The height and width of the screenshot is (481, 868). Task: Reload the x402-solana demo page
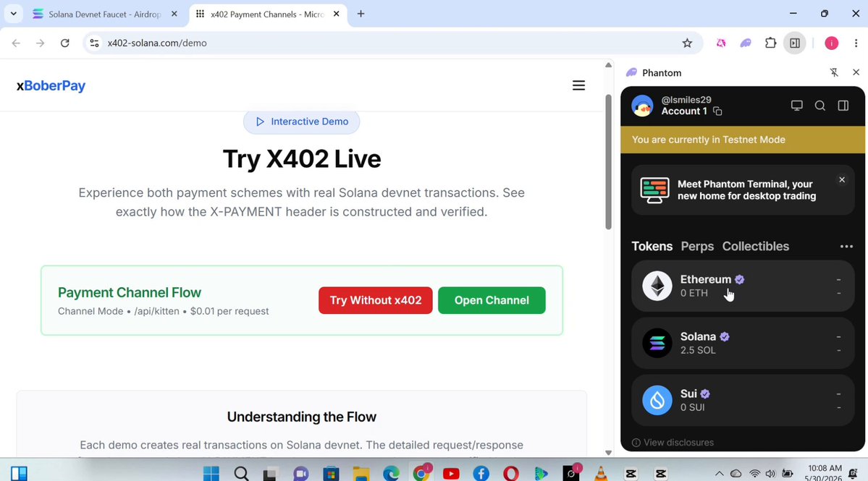(64, 43)
